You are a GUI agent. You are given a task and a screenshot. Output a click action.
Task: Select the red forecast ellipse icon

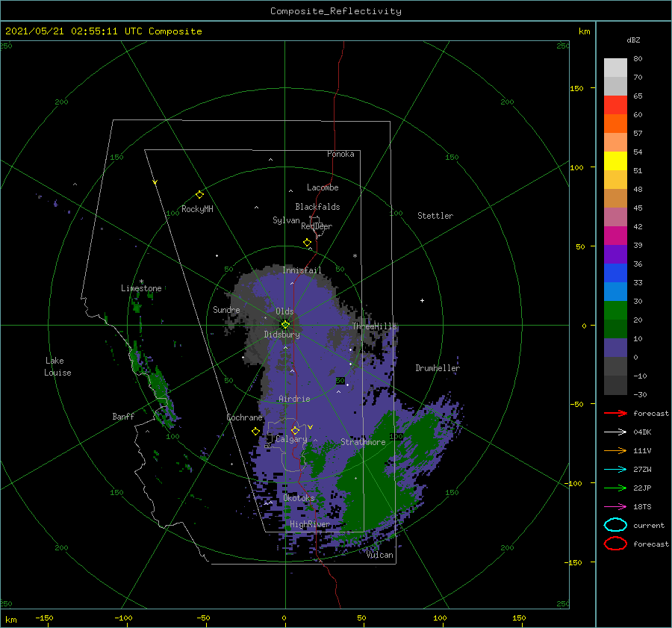pos(615,544)
